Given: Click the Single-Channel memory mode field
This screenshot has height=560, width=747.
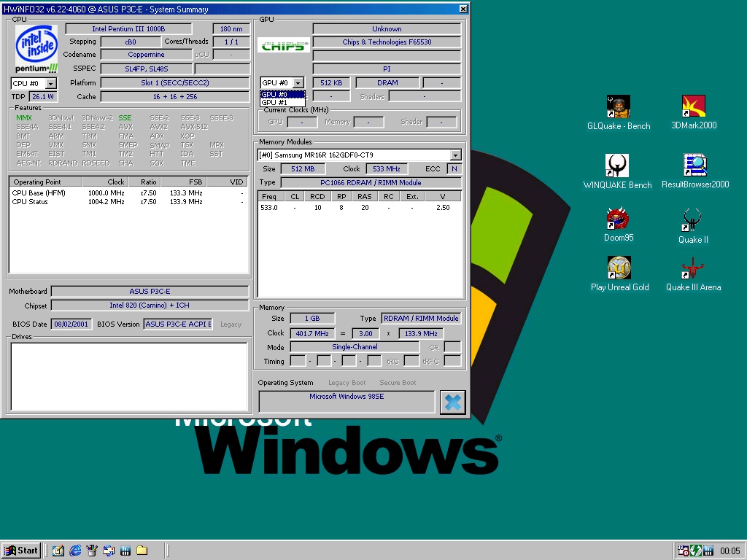Looking at the screenshot, I should click(x=355, y=347).
